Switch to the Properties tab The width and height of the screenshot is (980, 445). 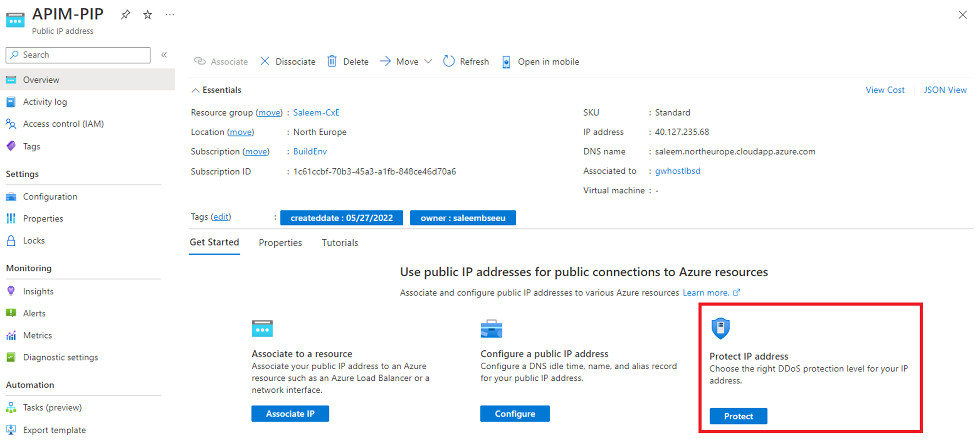pos(280,243)
